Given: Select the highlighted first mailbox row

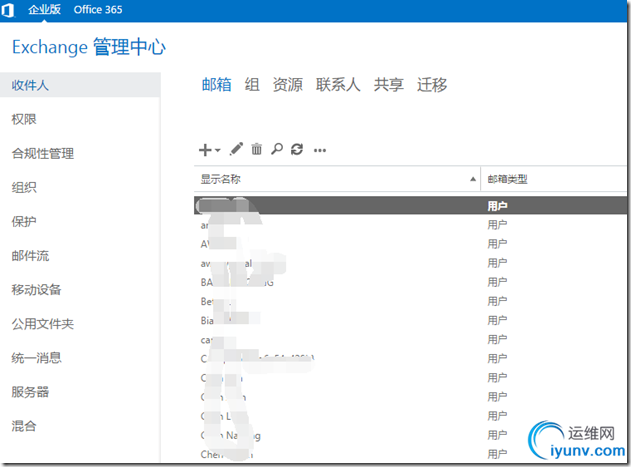Looking at the screenshot, I should point(410,206).
